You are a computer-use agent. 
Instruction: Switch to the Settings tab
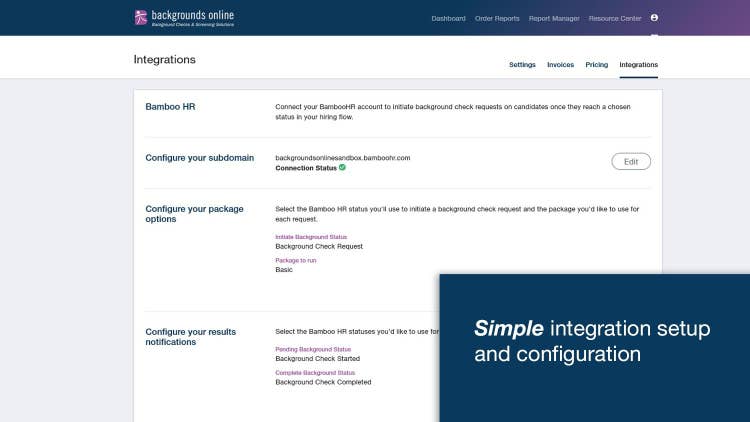click(522, 65)
